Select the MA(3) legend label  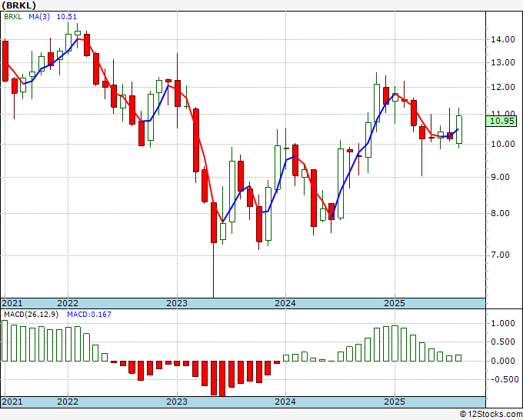[x=39, y=17]
